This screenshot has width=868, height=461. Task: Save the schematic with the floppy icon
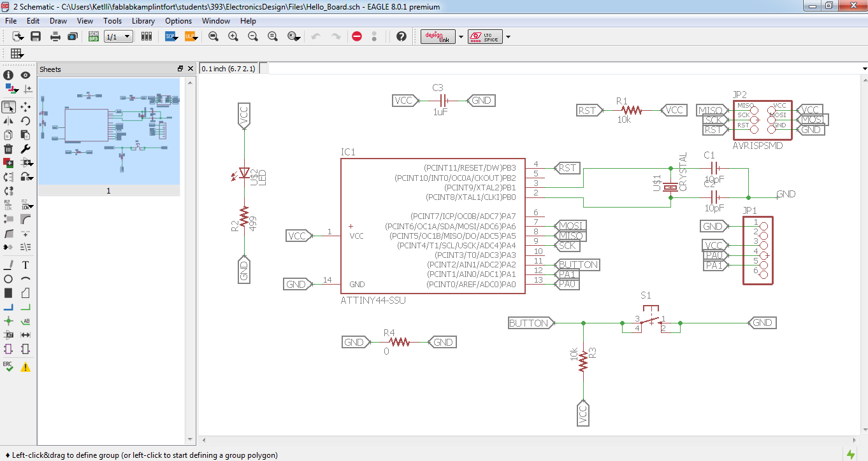(36, 36)
